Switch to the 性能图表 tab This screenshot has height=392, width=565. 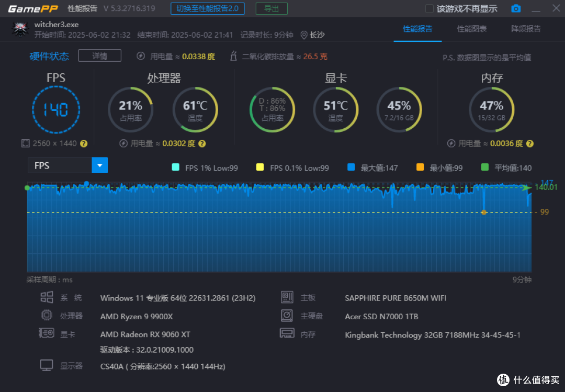472,29
